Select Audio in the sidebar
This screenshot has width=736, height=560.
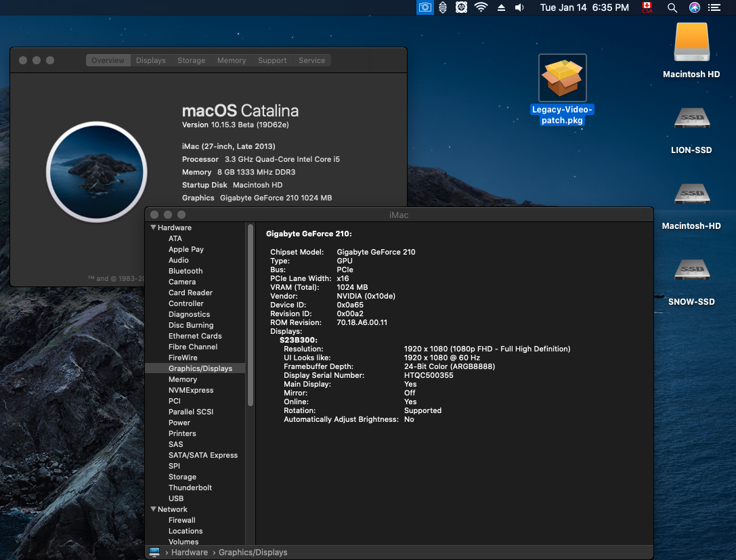click(x=178, y=260)
